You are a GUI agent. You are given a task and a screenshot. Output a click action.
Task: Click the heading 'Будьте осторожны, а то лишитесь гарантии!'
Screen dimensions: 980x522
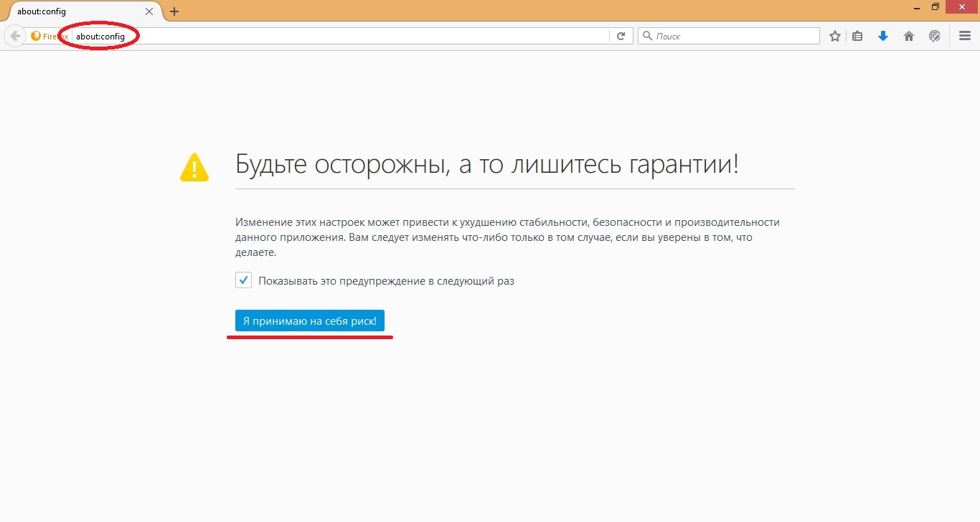pos(487,166)
